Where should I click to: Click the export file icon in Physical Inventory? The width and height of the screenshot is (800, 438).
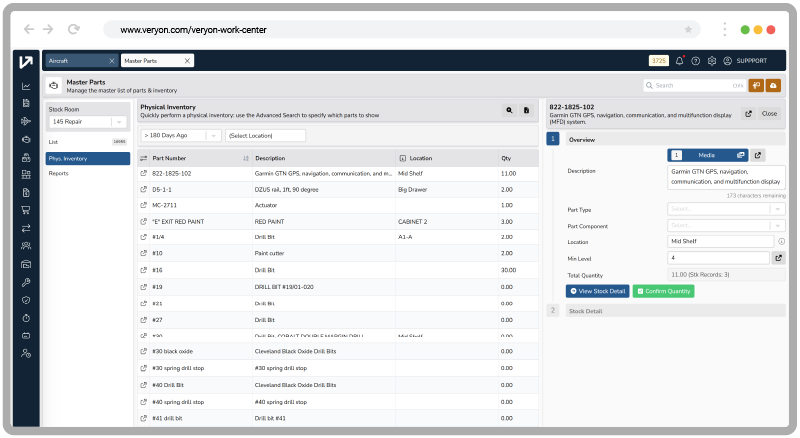click(527, 110)
